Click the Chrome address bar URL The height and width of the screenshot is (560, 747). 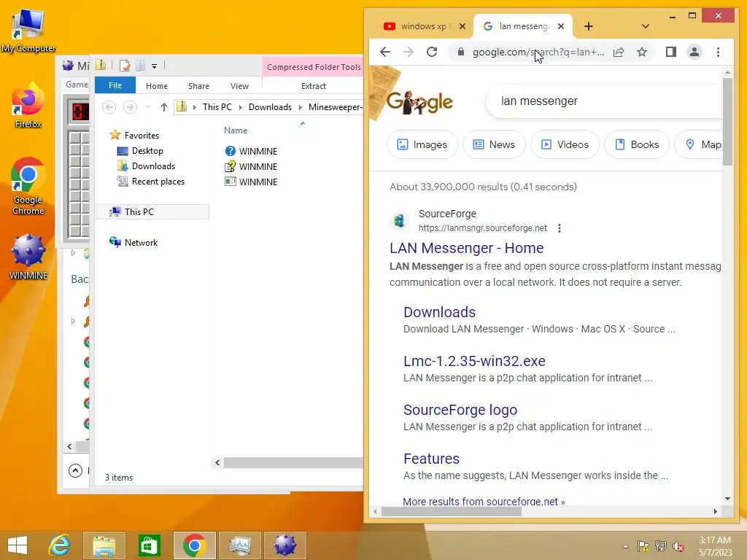tap(538, 52)
